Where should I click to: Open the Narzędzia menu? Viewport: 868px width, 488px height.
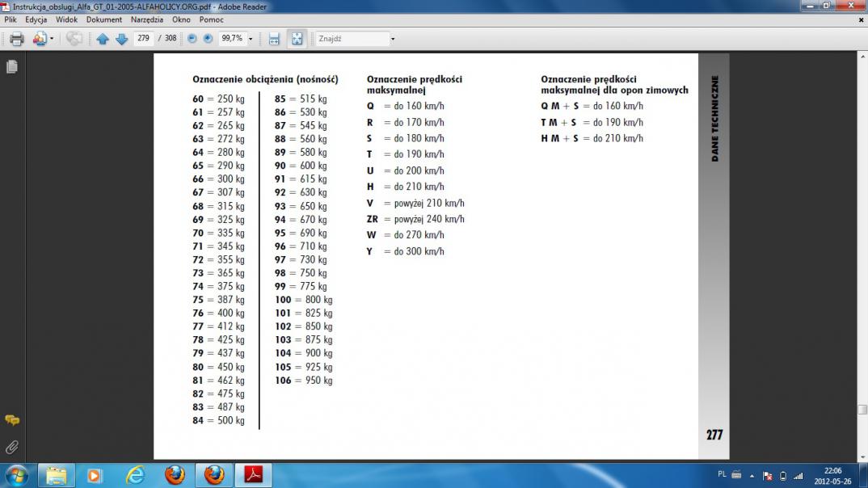[147, 19]
